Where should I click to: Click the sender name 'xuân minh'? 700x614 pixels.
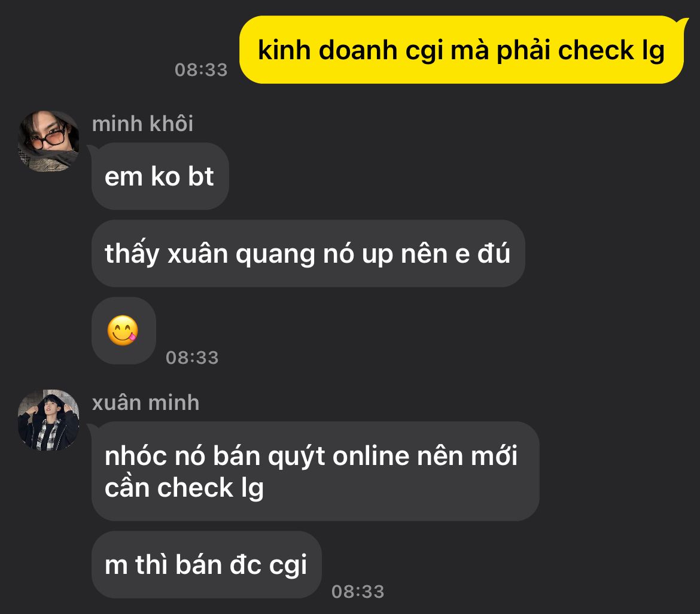coord(145,402)
